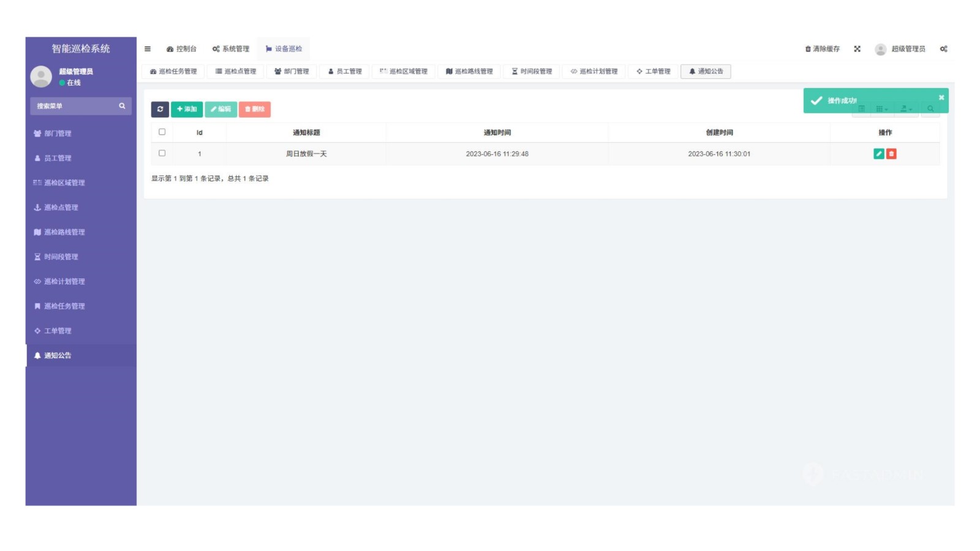The image size is (980, 551).
Task: Sort by the Id column header
Action: tap(200, 132)
